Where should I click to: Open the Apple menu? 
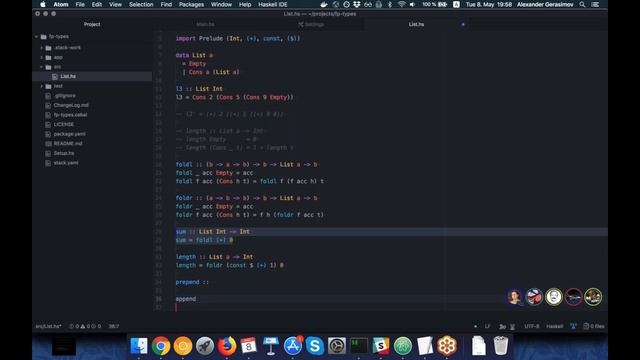pyautogui.click(x=42, y=4)
